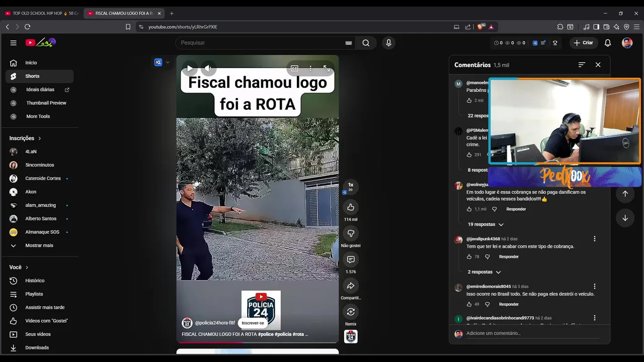This screenshot has width=644, height=362.
Task: Open the Short's comments button showing 1.576
Action: (351, 259)
